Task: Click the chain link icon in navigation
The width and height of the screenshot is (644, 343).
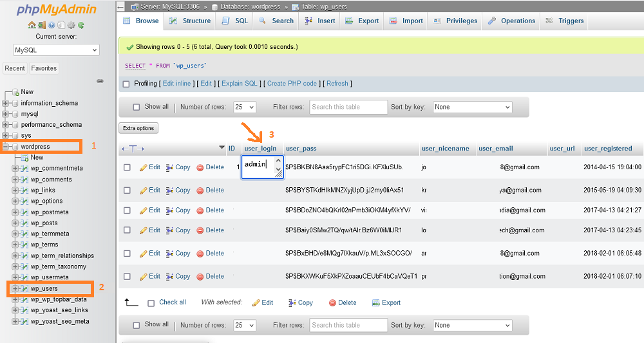Action: tap(100, 81)
